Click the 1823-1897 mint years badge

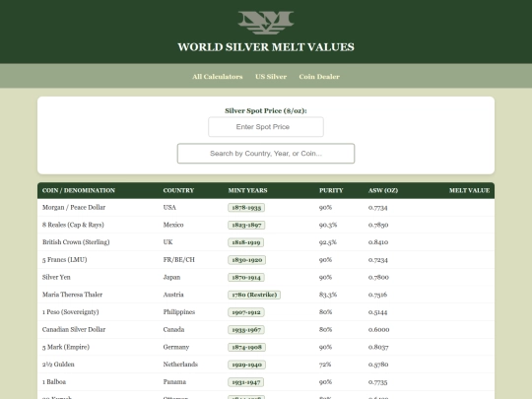[246, 225]
